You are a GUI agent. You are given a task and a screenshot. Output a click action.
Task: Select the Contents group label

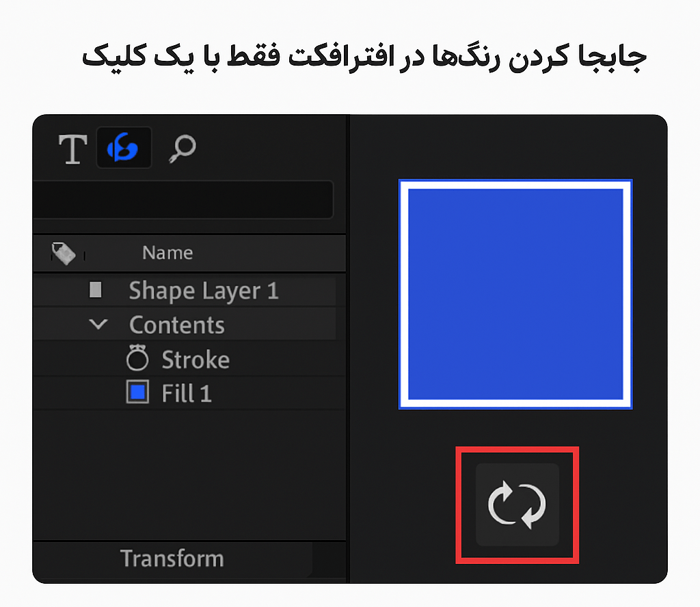177,325
